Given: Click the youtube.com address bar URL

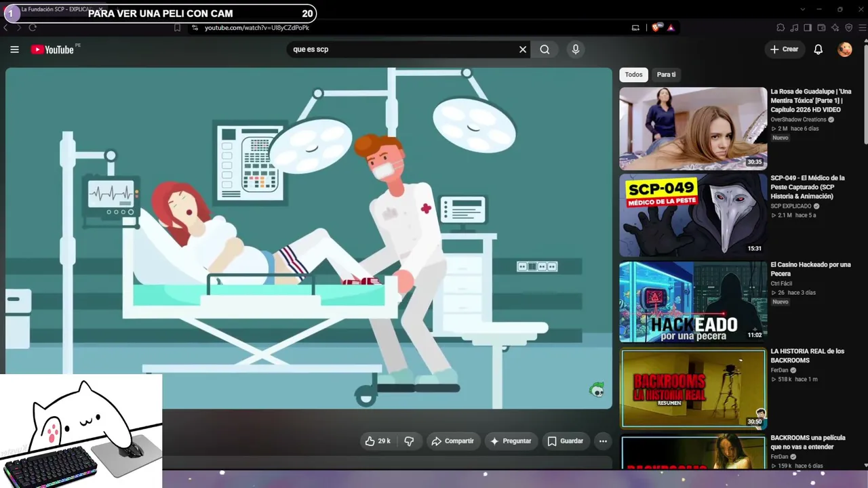Looking at the screenshot, I should tap(257, 28).
